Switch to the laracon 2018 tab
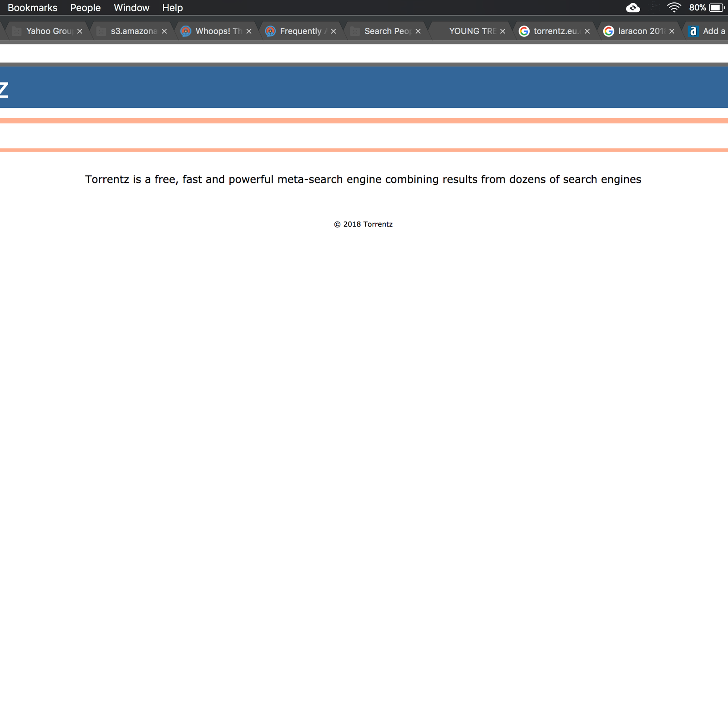Viewport: 728px width, 728px height. click(640, 31)
